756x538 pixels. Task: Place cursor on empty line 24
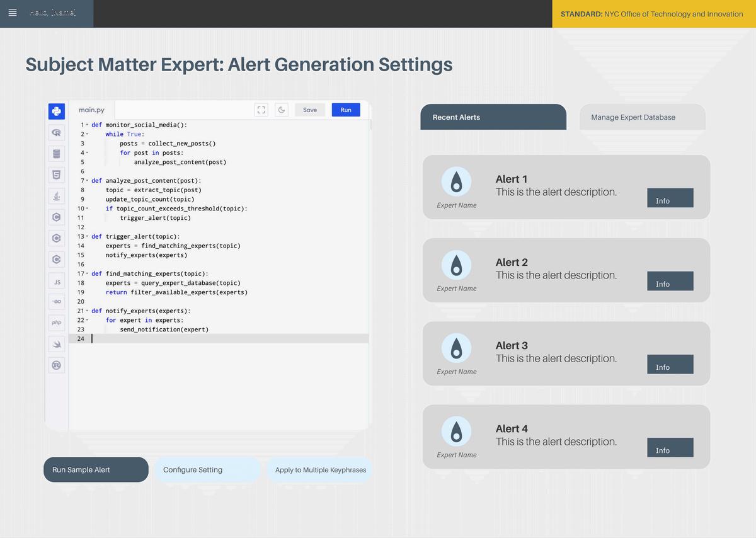[227, 339]
